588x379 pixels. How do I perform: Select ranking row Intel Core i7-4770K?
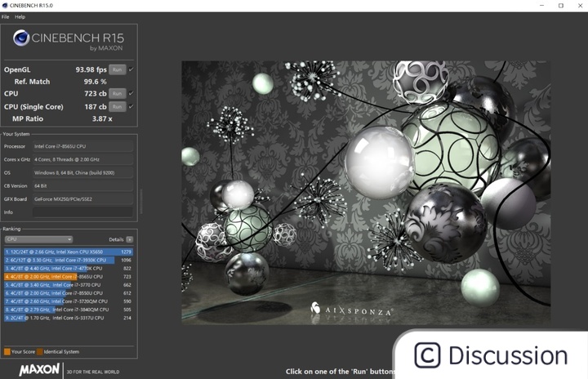coord(69,268)
